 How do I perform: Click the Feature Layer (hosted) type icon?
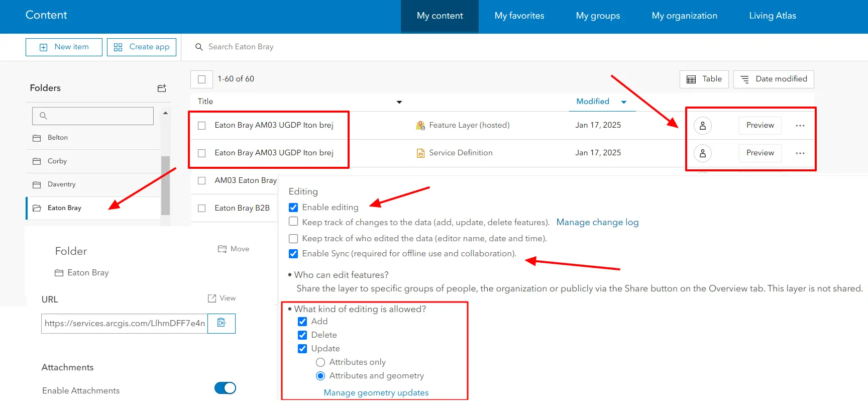(x=420, y=125)
